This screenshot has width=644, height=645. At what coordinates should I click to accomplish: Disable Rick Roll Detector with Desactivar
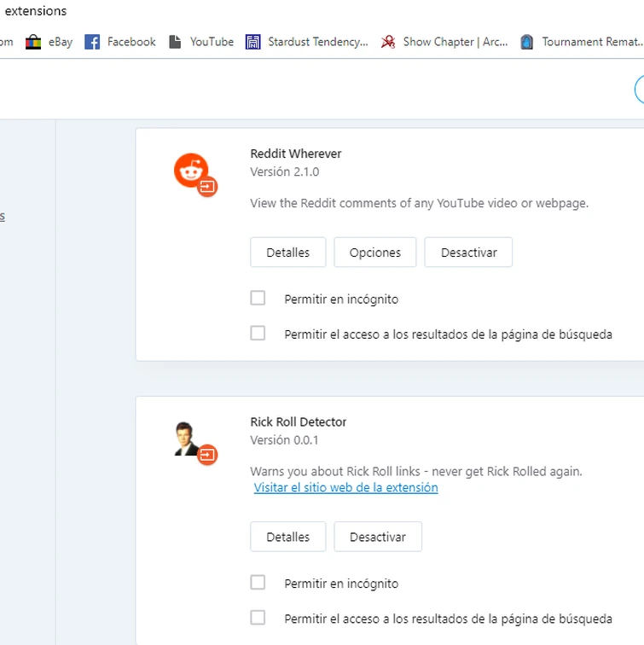pos(377,537)
